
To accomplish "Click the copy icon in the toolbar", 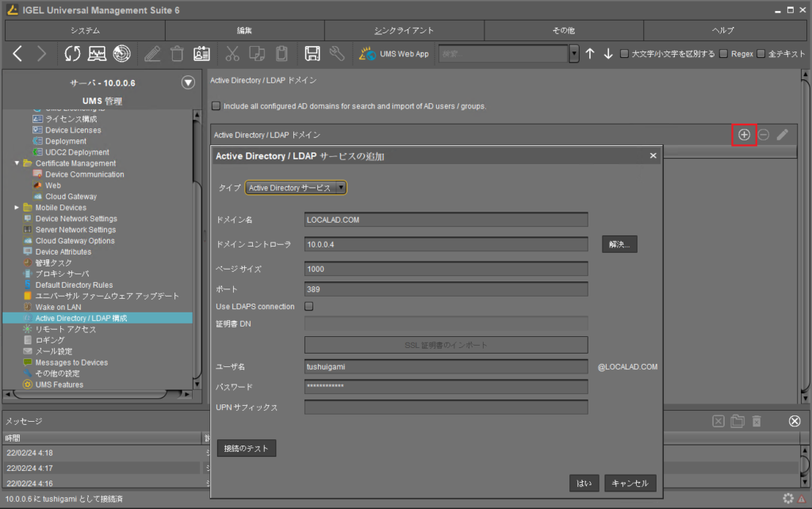I will pos(257,53).
